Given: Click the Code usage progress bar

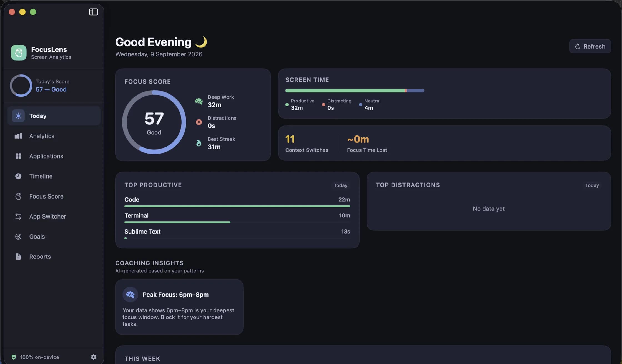Looking at the screenshot, I should pos(237,206).
